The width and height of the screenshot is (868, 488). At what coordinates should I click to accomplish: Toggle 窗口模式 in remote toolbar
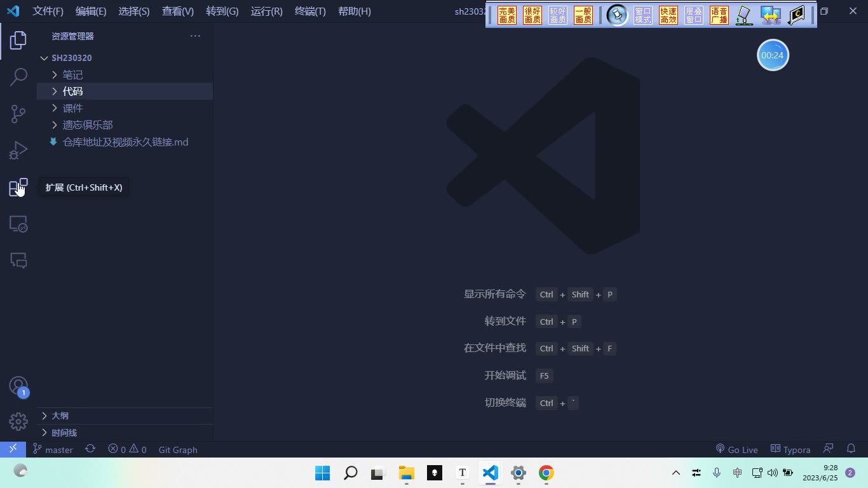(x=643, y=15)
